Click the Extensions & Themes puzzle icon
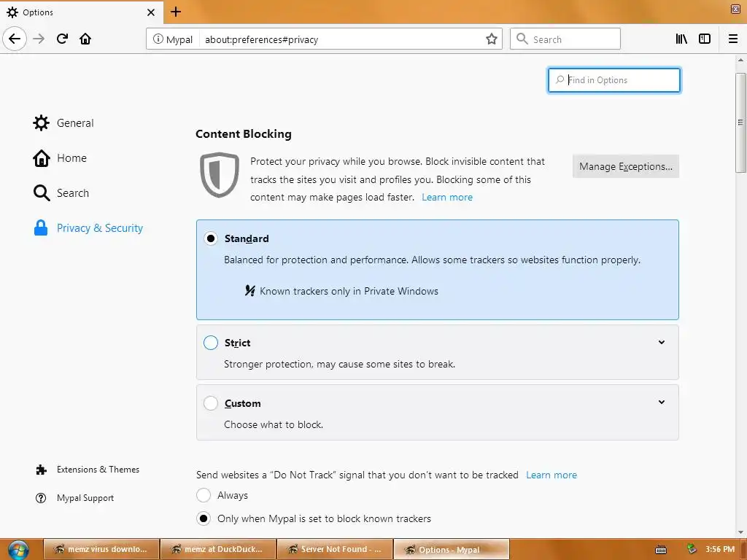 point(42,470)
